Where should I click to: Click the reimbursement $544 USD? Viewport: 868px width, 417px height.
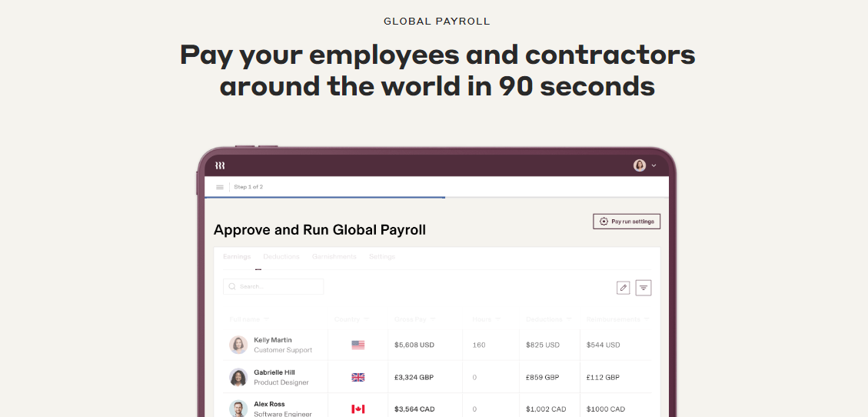click(604, 345)
